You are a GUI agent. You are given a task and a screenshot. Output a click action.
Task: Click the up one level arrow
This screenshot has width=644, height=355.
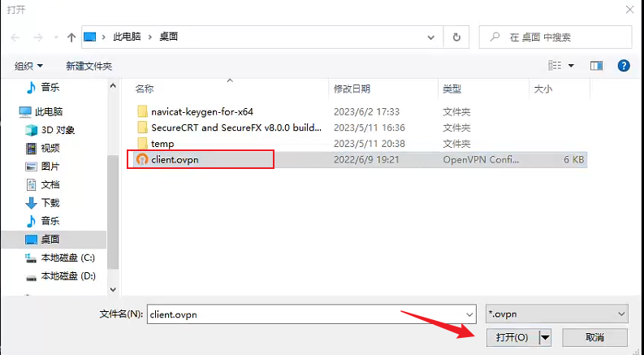(71, 37)
